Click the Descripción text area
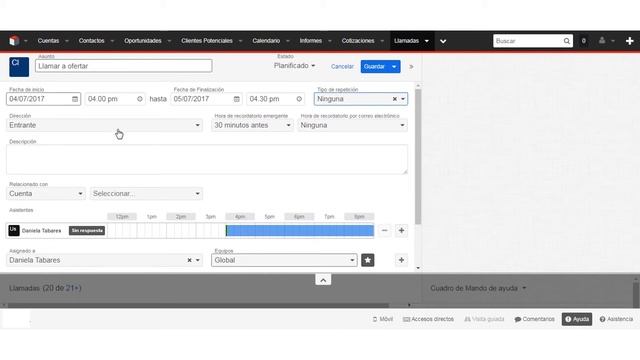Viewport: 640px width, 360px height. point(207,159)
